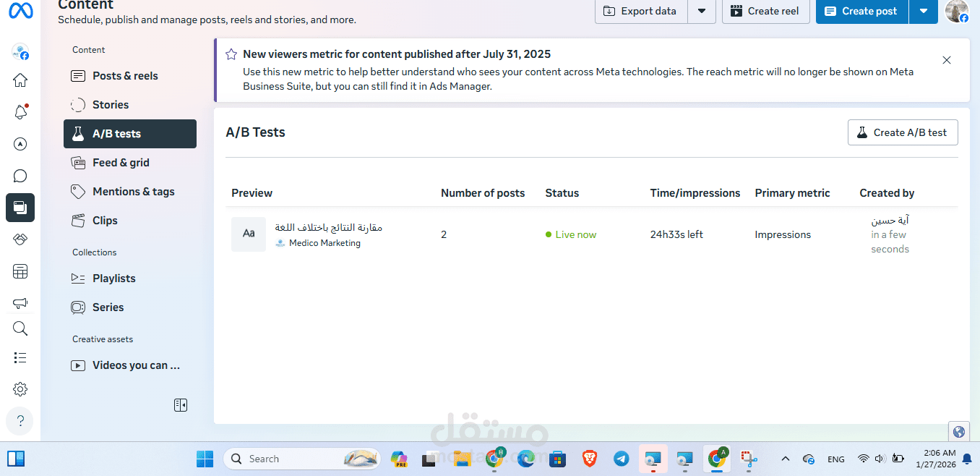Open Notifications bell in the left rail
The image size is (980, 476).
point(20,112)
